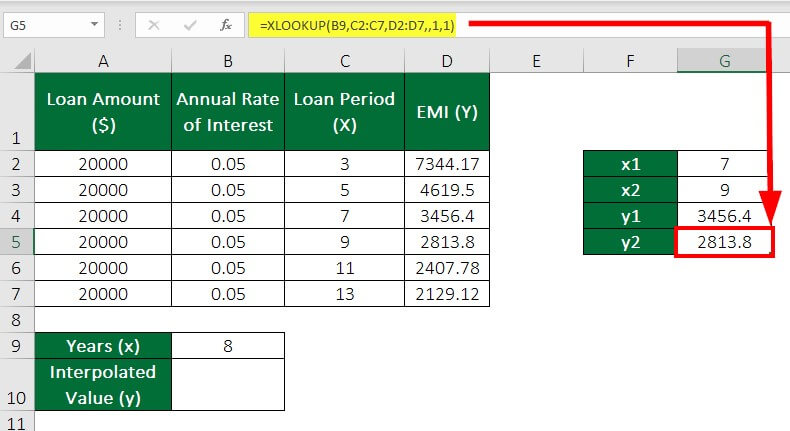The width and height of the screenshot is (790, 431).
Task: Select row 3 header
Action: (16, 190)
